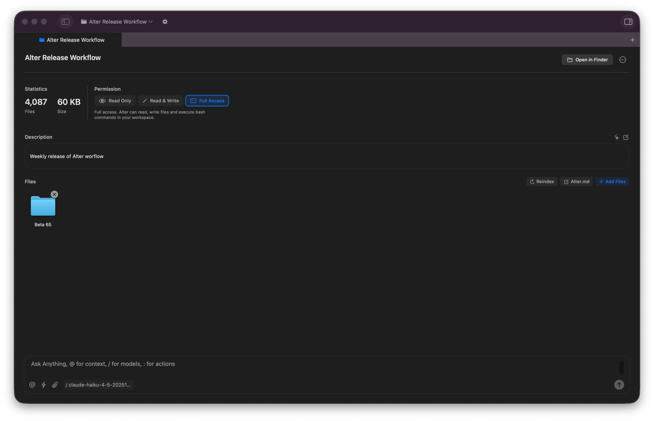Open the Alter.md file button
Image resolution: width=654 pixels, height=421 pixels.
[577, 182]
